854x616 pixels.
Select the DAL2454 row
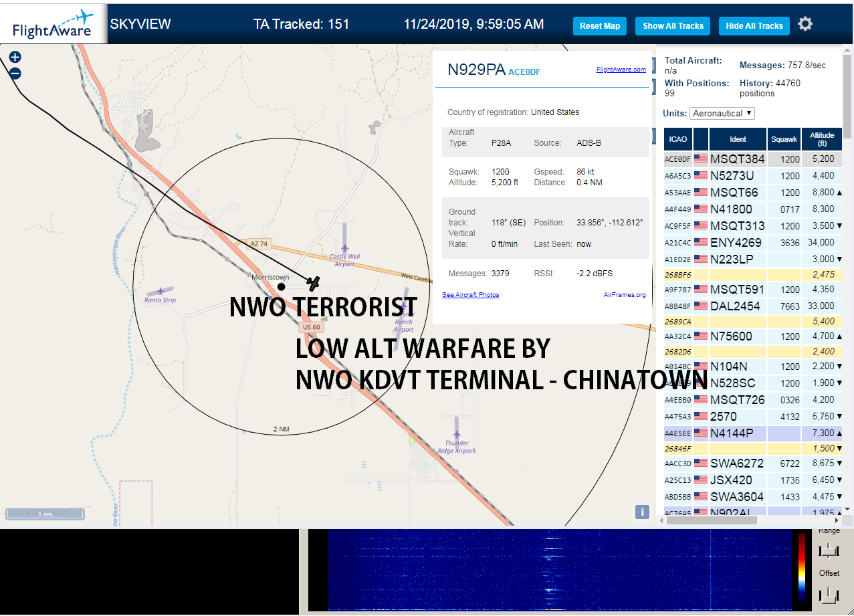[753, 306]
